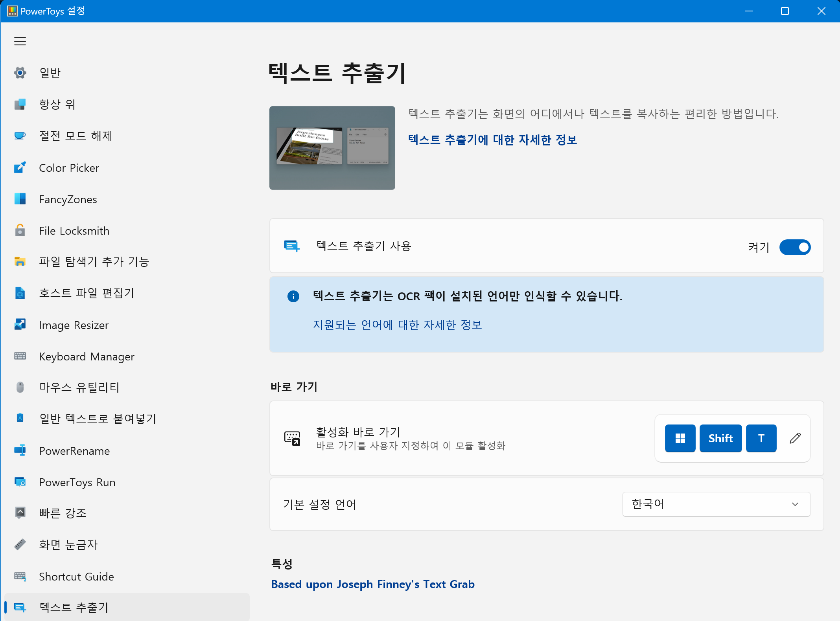
Task: Click the Shift key shortcut button
Action: tap(720, 438)
